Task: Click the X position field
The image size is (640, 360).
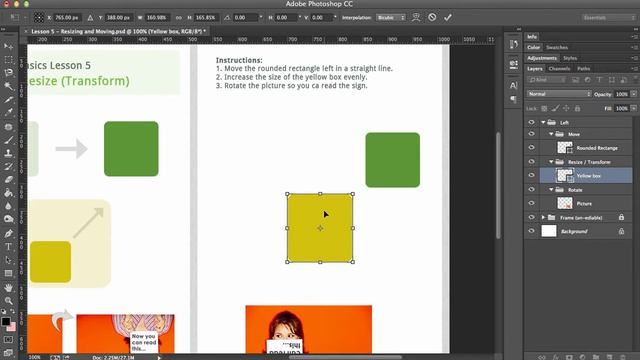Action: coord(67,18)
